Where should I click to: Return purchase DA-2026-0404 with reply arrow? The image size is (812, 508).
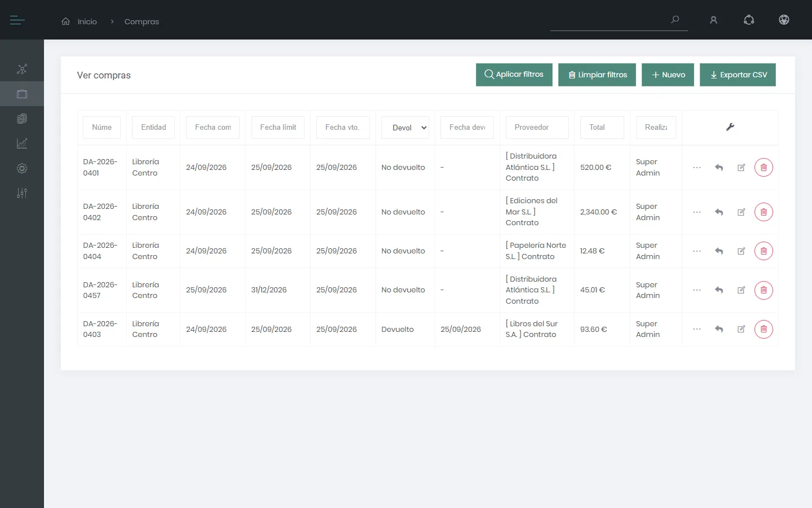719,251
